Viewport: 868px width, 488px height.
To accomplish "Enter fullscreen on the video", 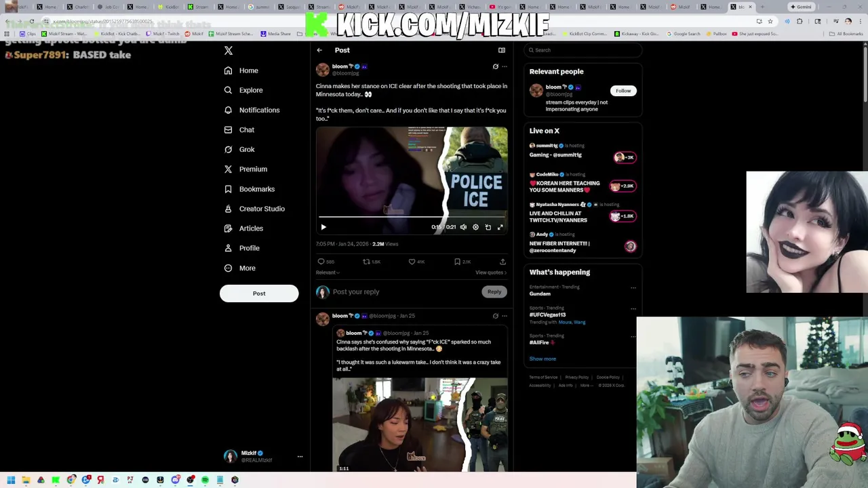I will coord(500,227).
